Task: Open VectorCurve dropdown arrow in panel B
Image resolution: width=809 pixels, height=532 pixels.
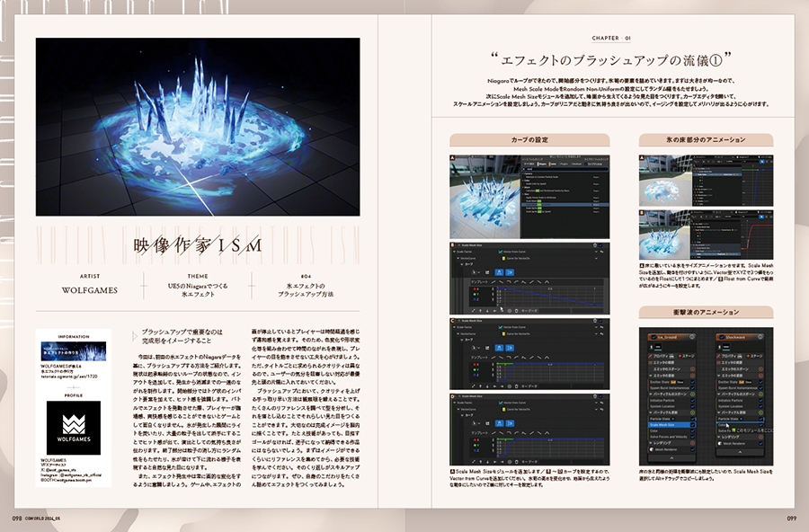Action: pyautogui.click(x=596, y=259)
